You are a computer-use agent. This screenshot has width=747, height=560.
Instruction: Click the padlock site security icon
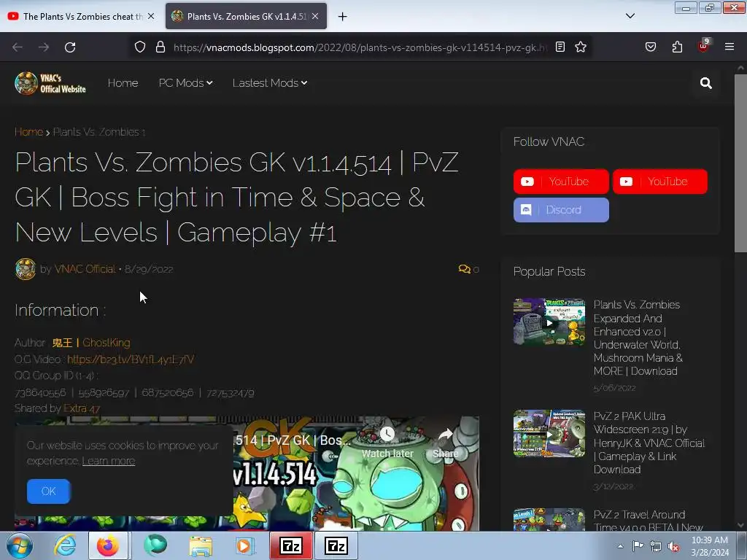(160, 47)
